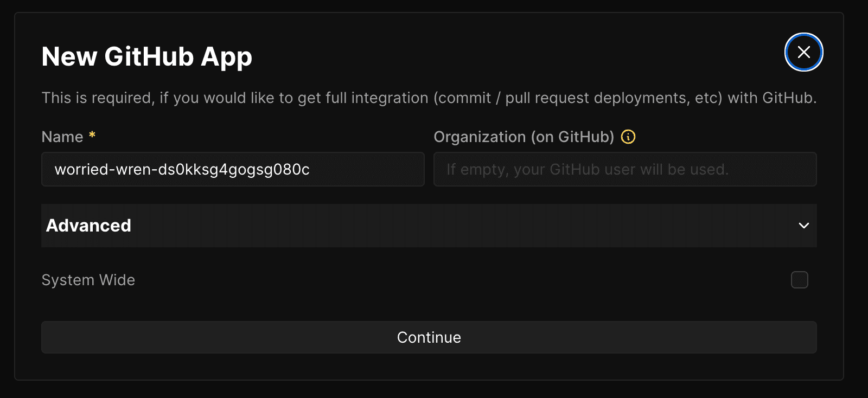Select the System Wide label

pyautogui.click(x=88, y=280)
